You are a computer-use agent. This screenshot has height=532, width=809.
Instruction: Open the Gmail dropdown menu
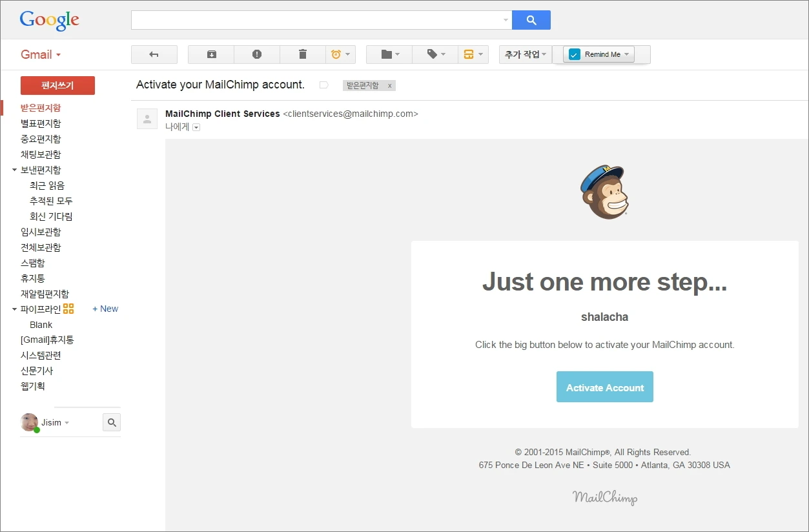click(x=41, y=55)
